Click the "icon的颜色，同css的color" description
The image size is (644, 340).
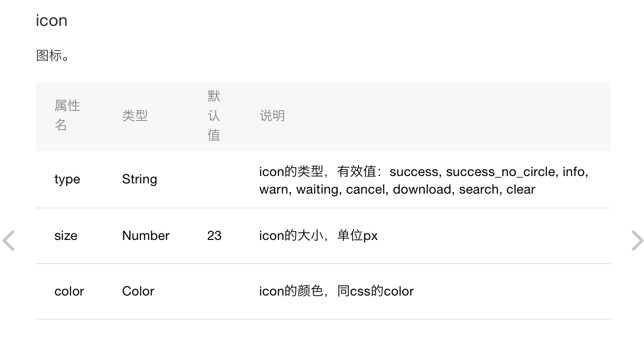click(336, 291)
